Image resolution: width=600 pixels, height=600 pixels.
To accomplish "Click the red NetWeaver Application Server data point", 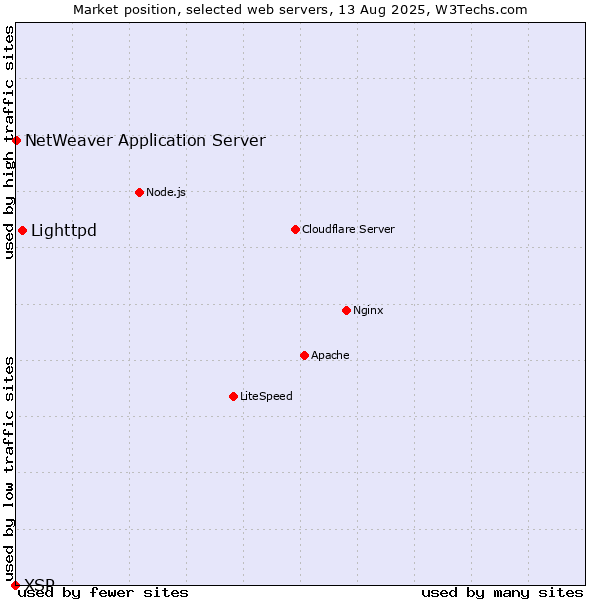I will 16,140.
